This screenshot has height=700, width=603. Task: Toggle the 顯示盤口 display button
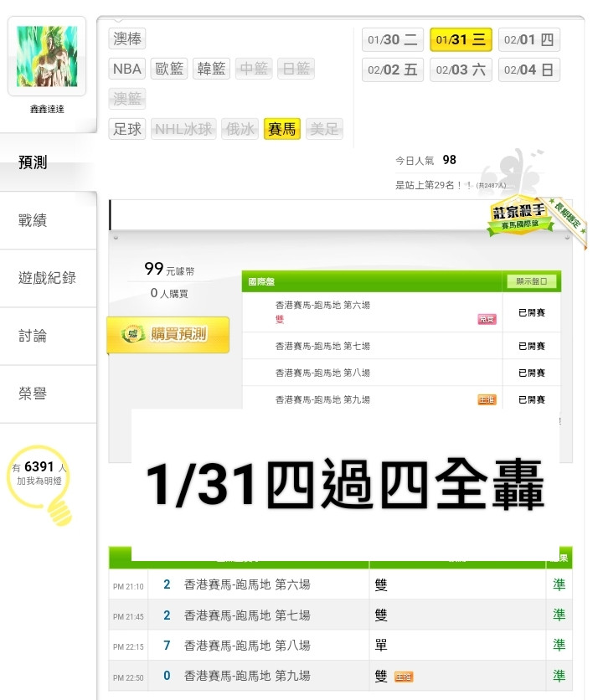click(x=532, y=281)
